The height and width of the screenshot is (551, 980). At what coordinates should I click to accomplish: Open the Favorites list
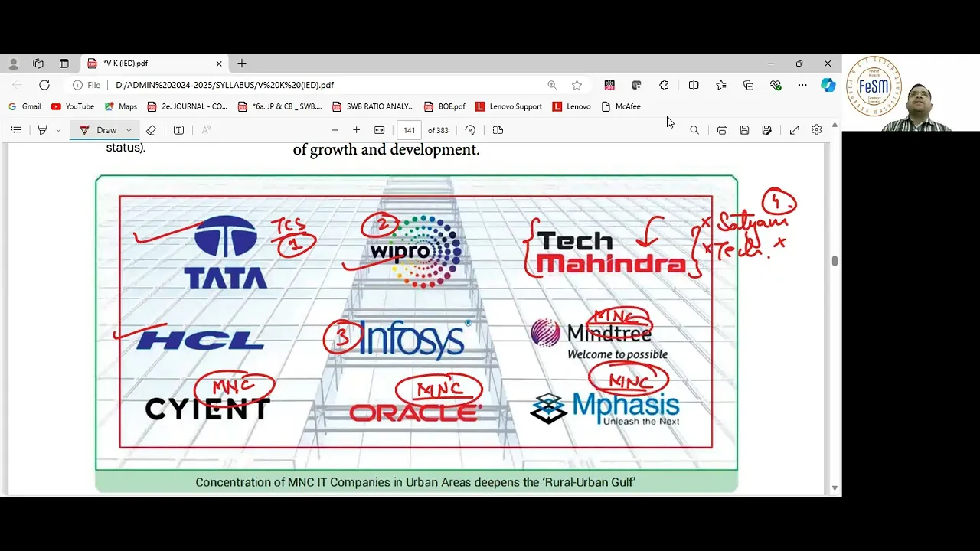[x=721, y=85]
